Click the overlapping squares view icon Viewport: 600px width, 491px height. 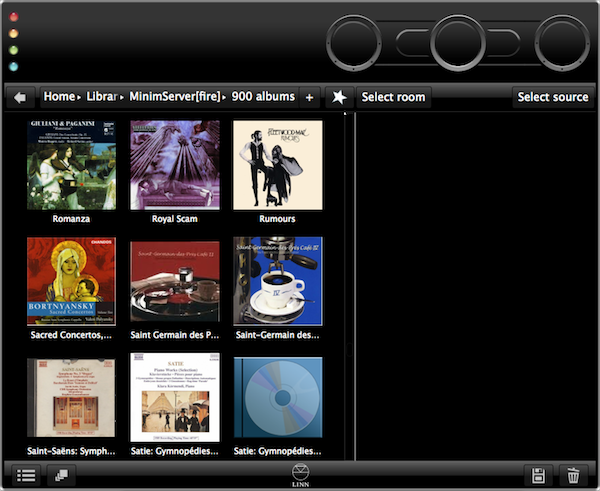click(61, 475)
